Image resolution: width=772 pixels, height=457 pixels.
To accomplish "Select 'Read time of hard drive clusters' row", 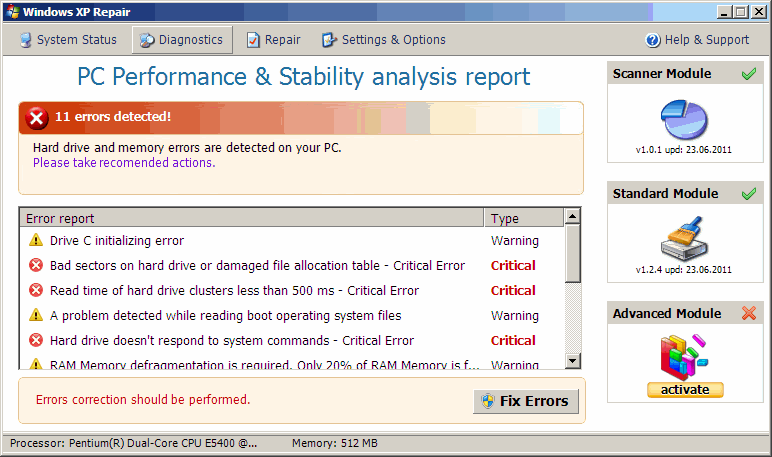I will click(x=234, y=291).
